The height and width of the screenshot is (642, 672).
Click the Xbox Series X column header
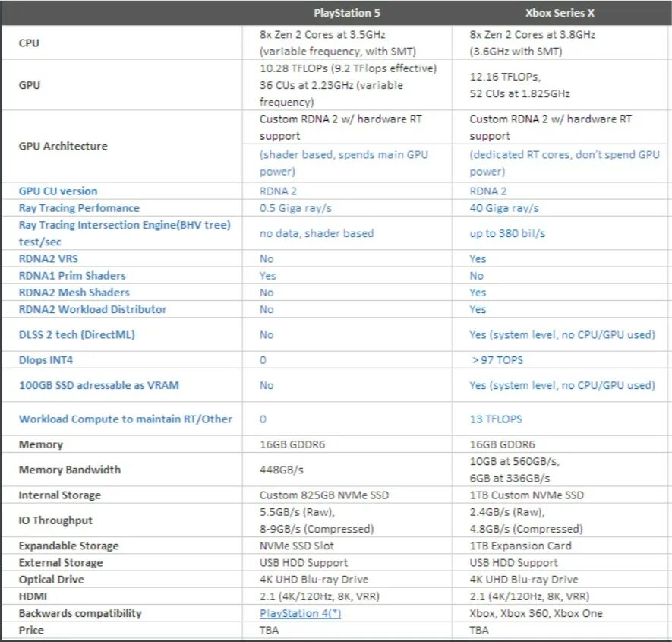[560, 13]
